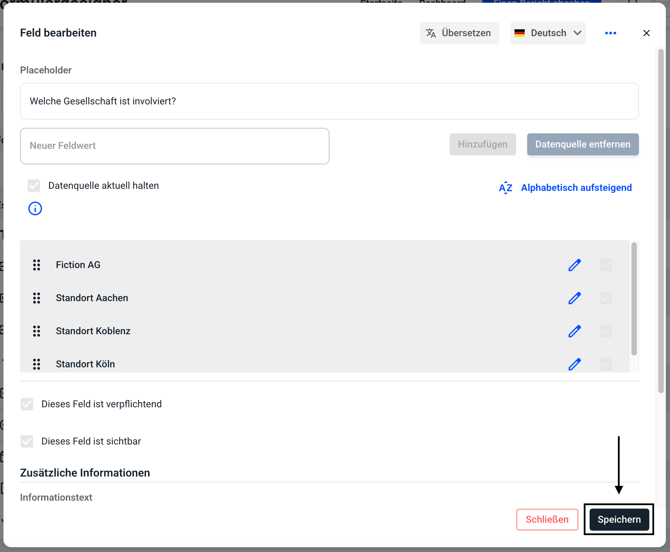The image size is (670, 552).
Task: Grab the drag handle for Fiction AG
Action: (x=37, y=265)
